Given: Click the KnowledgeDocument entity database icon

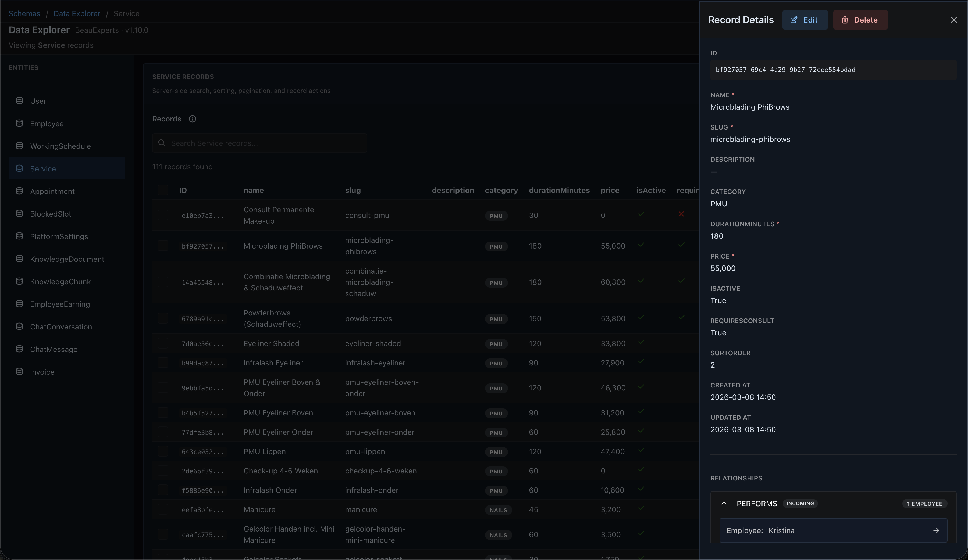Looking at the screenshot, I should tap(19, 259).
